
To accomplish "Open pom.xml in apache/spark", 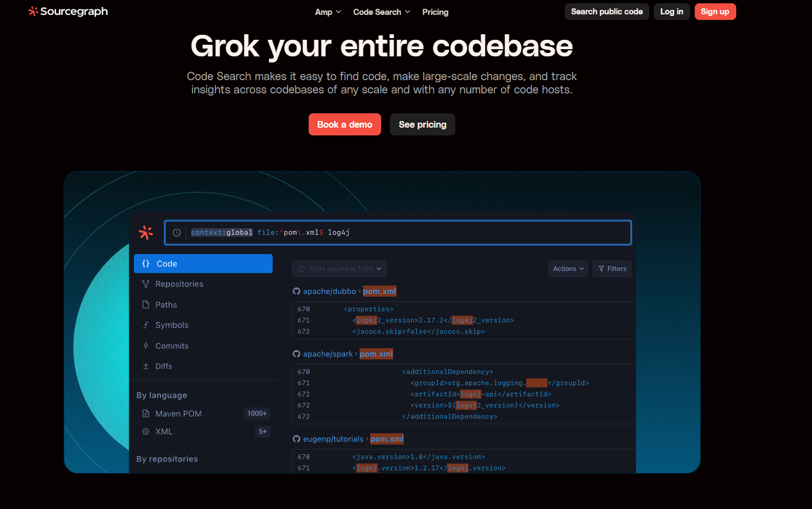I will [376, 354].
